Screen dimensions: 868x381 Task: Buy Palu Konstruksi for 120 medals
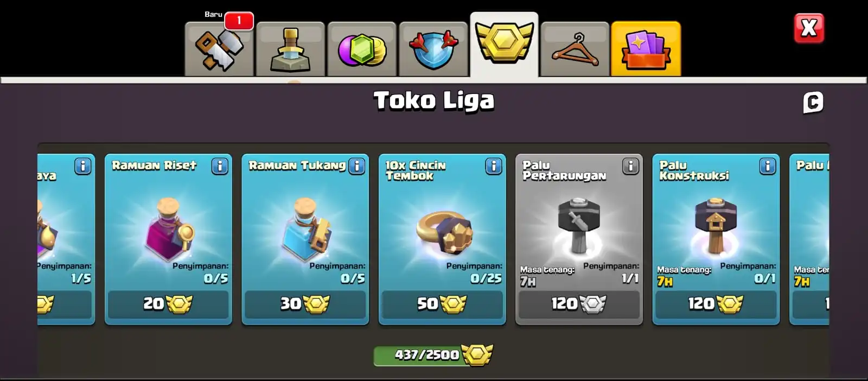tap(716, 304)
